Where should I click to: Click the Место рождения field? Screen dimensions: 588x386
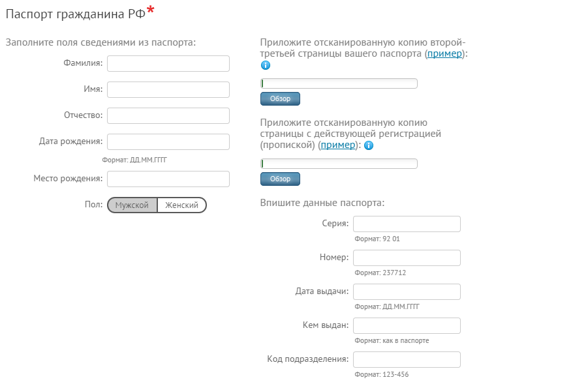tap(168, 179)
